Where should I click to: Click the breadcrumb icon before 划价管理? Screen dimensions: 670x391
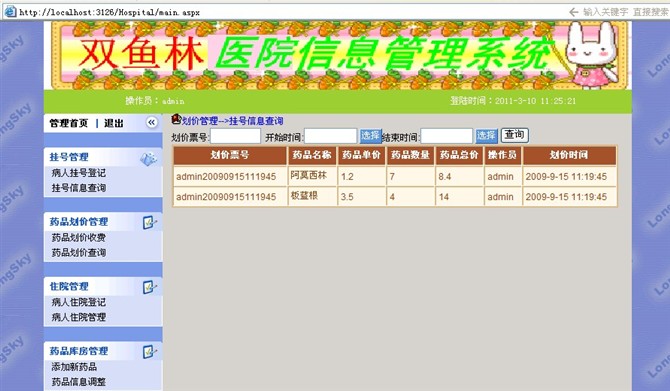point(176,119)
